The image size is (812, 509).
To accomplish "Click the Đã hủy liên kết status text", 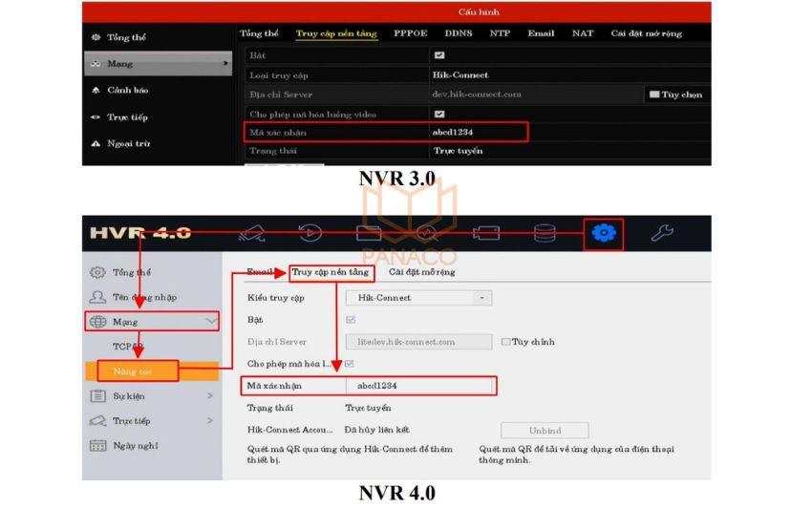I will click(x=377, y=430).
